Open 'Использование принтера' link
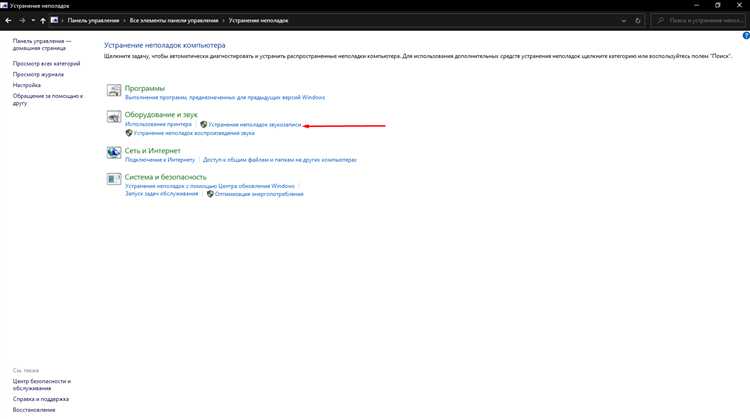750x419 pixels. pos(158,124)
